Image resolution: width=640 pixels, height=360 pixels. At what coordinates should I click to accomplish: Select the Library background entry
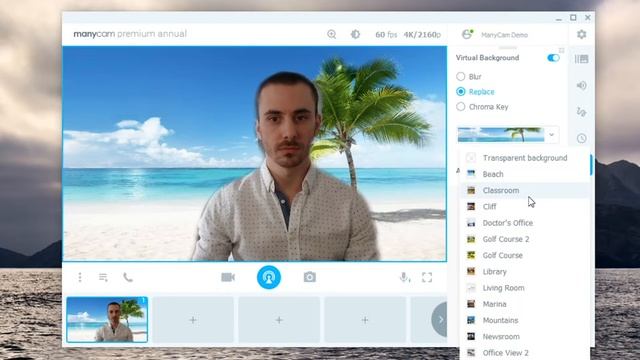524,271
